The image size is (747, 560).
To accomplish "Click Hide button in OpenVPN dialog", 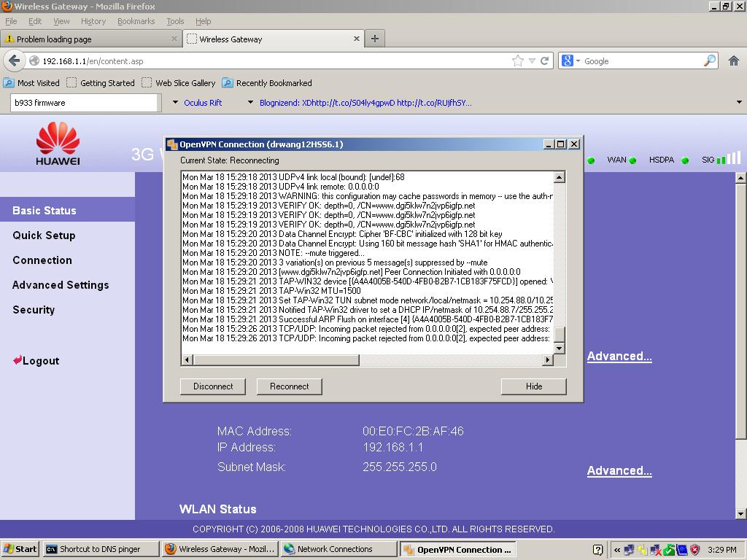I will (x=533, y=386).
